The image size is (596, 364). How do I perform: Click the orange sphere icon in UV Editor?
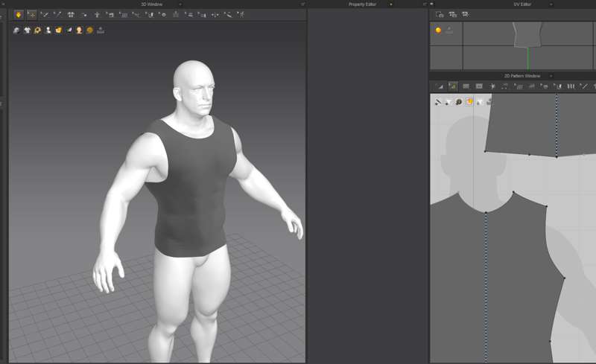438,31
